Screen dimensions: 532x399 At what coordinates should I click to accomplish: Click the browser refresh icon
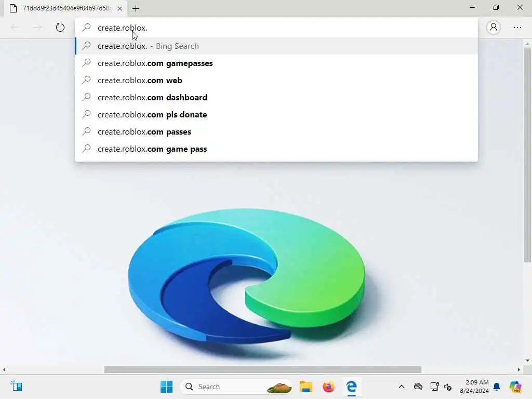pyautogui.click(x=60, y=28)
